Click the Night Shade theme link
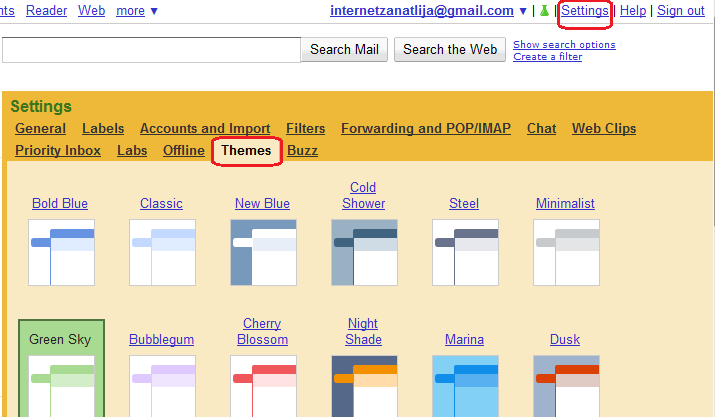This screenshot has width=715, height=417. (x=363, y=331)
